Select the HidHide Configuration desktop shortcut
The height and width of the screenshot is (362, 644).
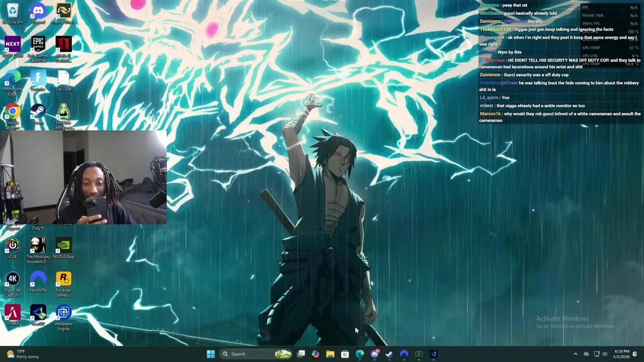pyautogui.click(x=63, y=117)
